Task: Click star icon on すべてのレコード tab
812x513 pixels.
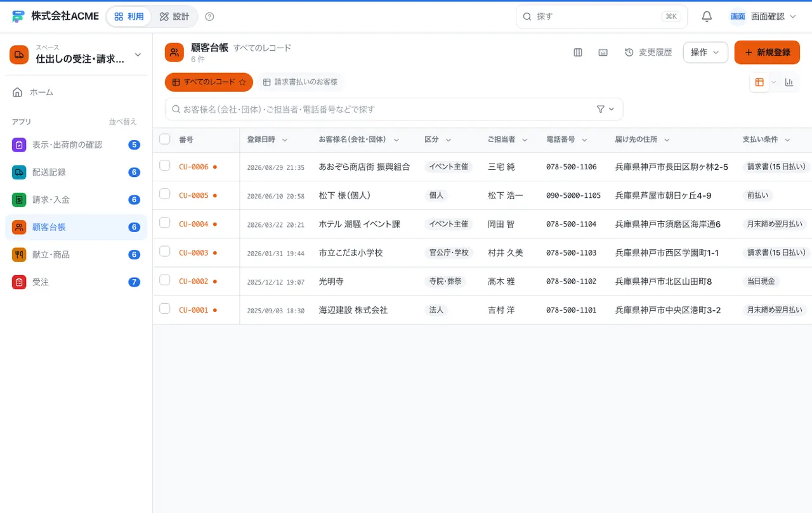Action: point(242,82)
